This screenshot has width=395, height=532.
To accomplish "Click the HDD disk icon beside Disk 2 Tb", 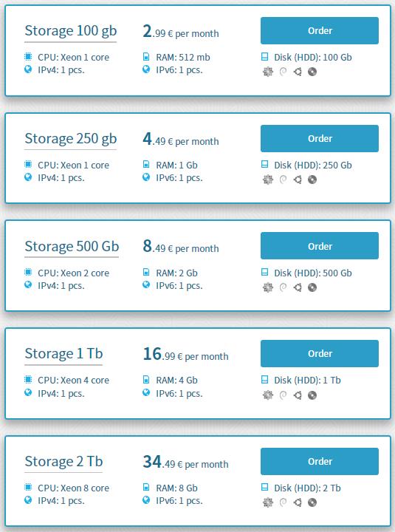I will point(265,488).
